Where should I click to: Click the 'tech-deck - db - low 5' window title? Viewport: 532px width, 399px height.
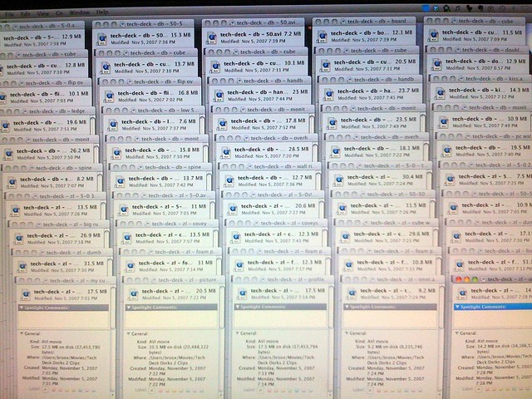click(x=166, y=111)
